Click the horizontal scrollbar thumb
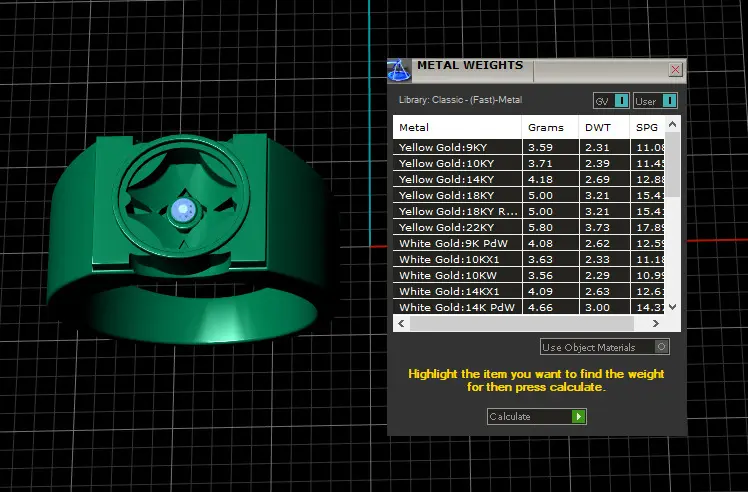Viewport: 748px width, 492px height. [522, 324]
